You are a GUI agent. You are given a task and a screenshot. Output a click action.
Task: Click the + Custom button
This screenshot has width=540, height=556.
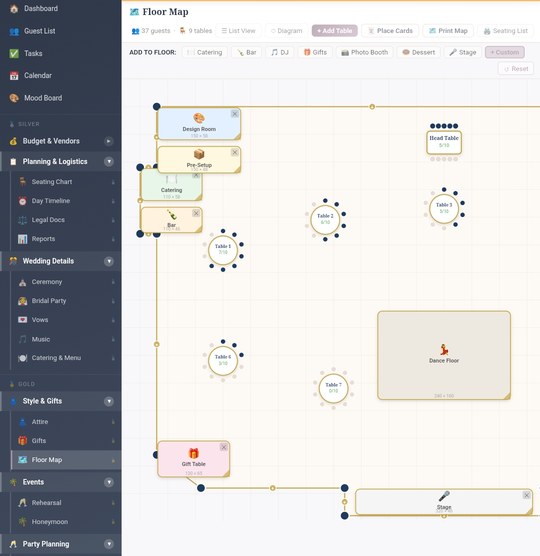(x=505, y=52)
